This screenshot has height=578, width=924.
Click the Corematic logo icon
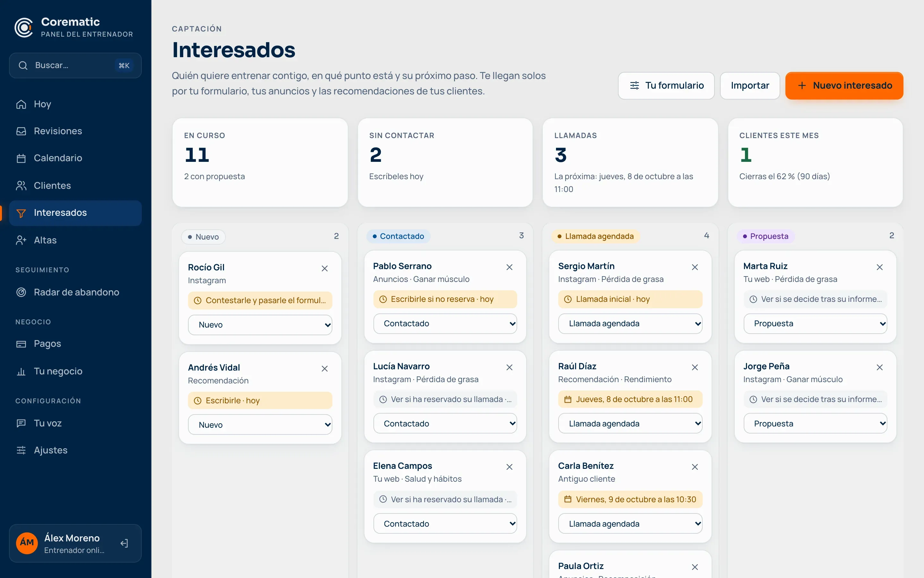(x=24, y=28)
